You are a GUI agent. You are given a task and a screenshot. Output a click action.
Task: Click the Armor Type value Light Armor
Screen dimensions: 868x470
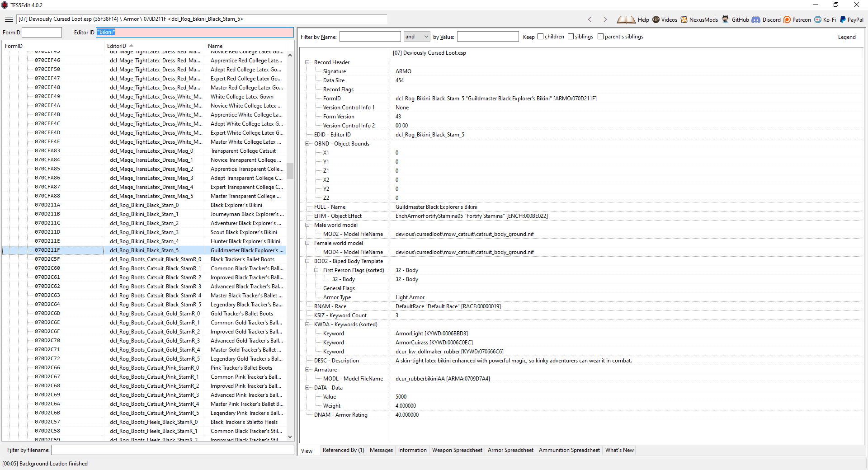click(410, 297)
